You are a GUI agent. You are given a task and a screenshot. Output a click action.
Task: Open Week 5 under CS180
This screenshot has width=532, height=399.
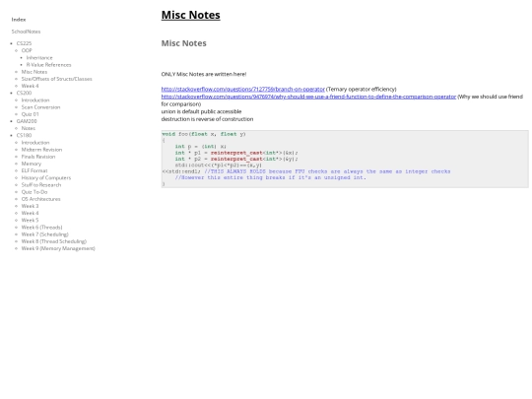[x=31, y=221]
